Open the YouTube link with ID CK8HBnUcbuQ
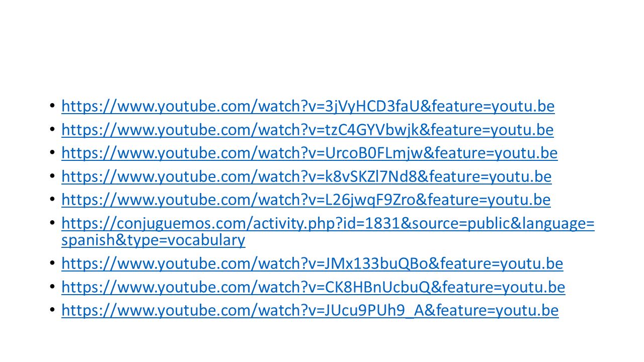Image resolution: width=644 pixels, height=362 pixels. [313, 288]
